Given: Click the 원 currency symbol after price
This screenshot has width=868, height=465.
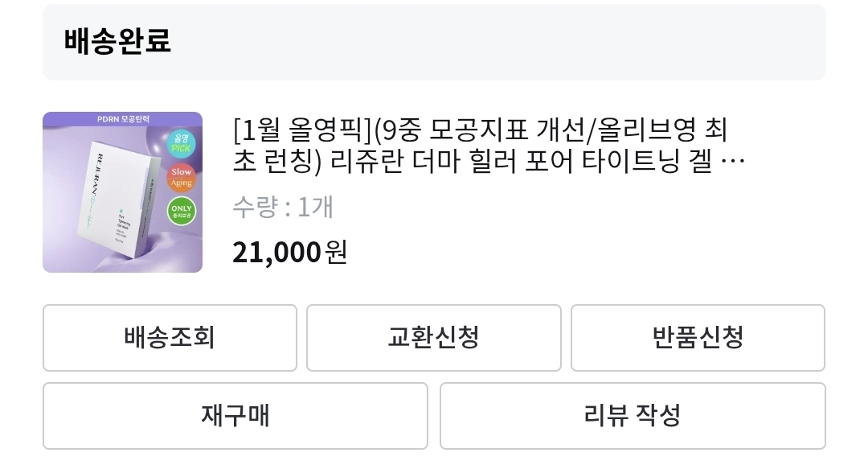Looking at the screenshot, I should coord(336,252).
